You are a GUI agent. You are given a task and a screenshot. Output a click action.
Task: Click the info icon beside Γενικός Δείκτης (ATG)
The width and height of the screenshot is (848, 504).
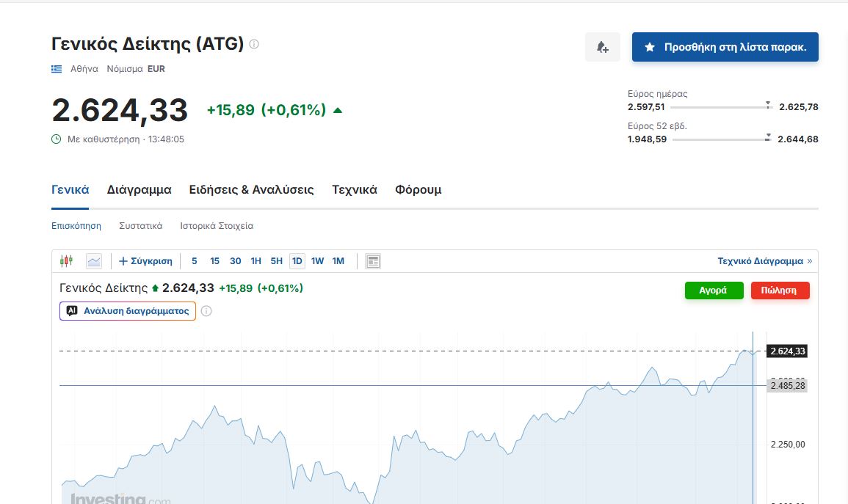[253, 44]
